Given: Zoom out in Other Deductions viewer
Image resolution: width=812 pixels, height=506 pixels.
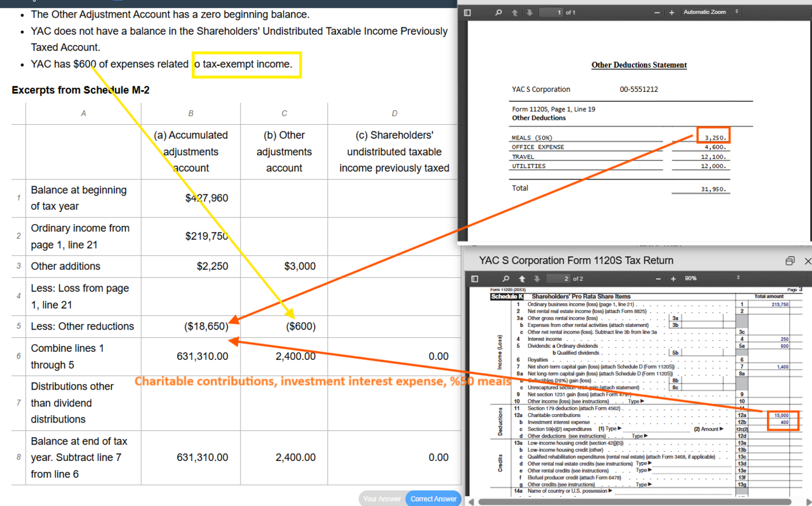Looking at the screenshot, I should (657, 12).
